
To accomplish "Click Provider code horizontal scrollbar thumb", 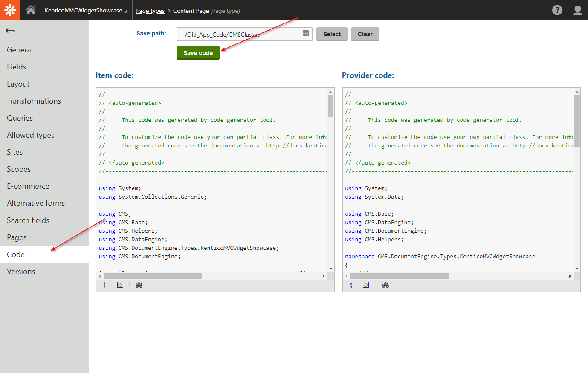I will [x=400, y=276].
